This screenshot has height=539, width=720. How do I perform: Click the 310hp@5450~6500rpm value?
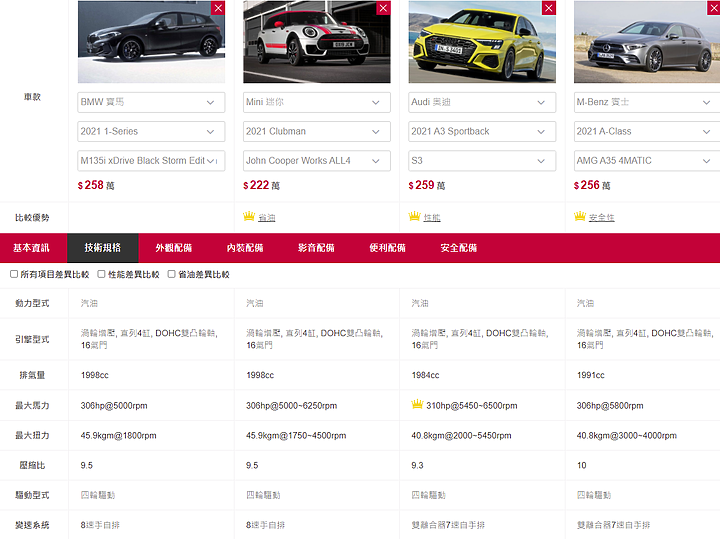[x=472, y=406]
